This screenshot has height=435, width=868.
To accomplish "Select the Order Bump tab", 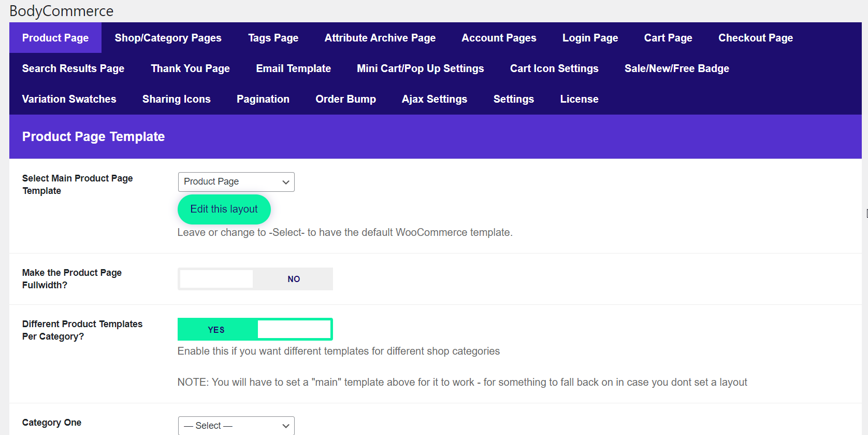I will pyautogui.click(x=345, y=99).
